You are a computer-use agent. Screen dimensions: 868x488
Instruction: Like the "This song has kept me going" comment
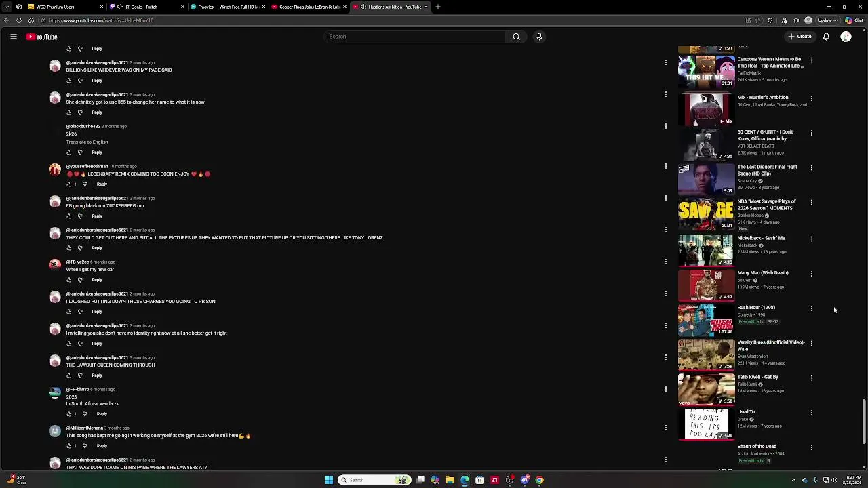coord(68,446)
